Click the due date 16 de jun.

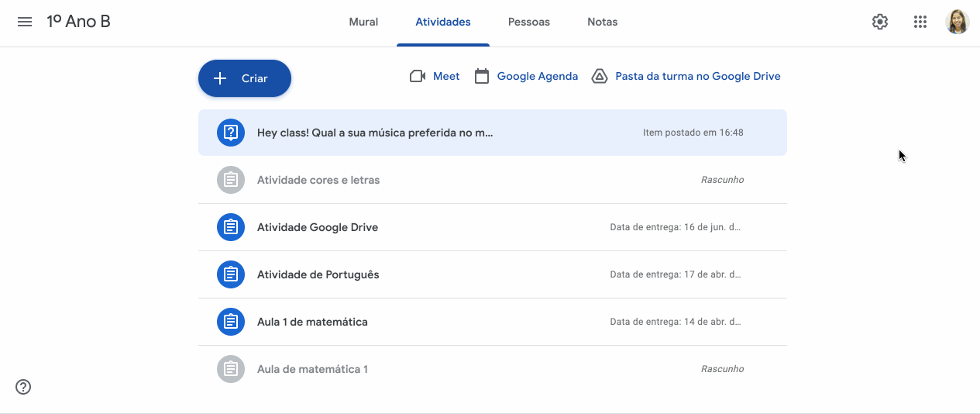coord(676,227)
